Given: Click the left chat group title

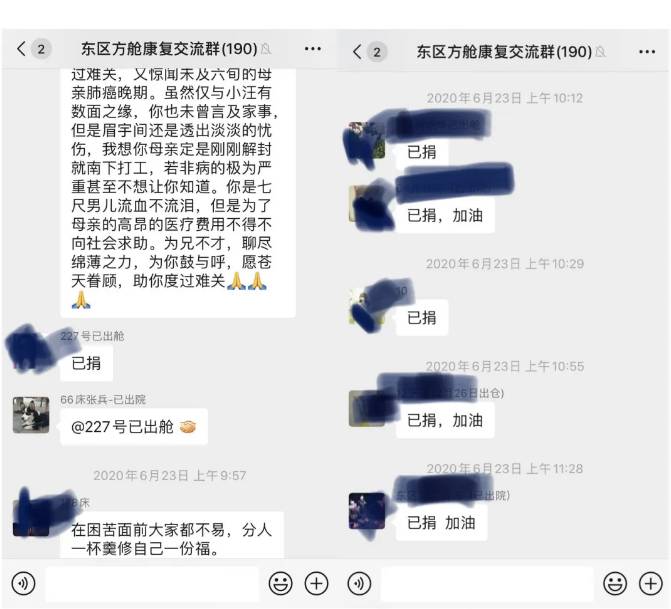Looking at the screenshot, I should point(169,49).
